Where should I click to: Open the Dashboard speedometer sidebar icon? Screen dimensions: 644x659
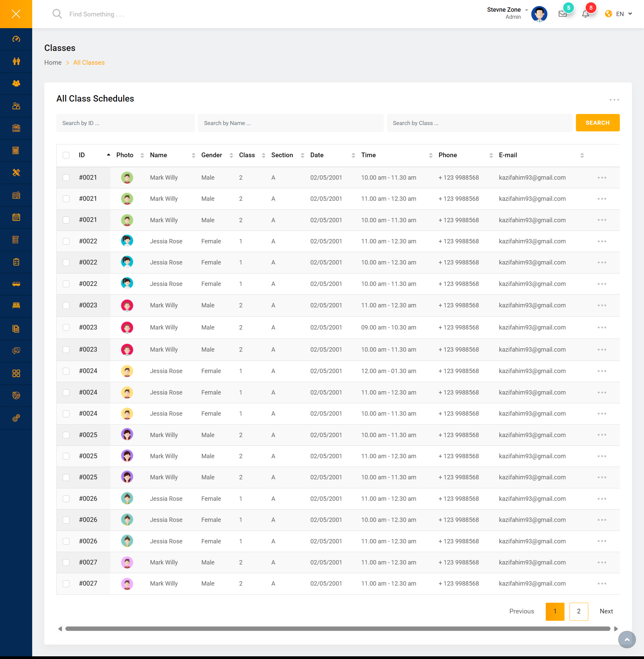(16, 39)
